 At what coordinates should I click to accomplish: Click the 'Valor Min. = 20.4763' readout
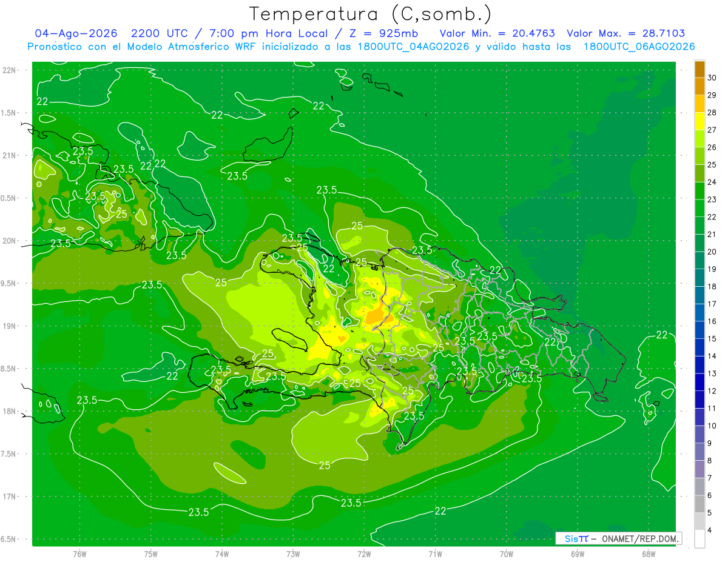497,33
